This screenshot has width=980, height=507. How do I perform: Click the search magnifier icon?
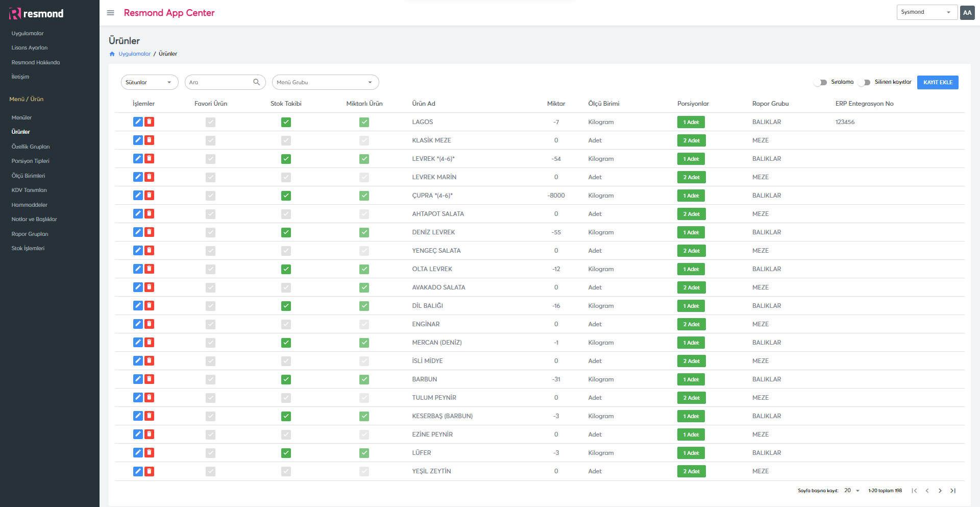click(257, 82)
